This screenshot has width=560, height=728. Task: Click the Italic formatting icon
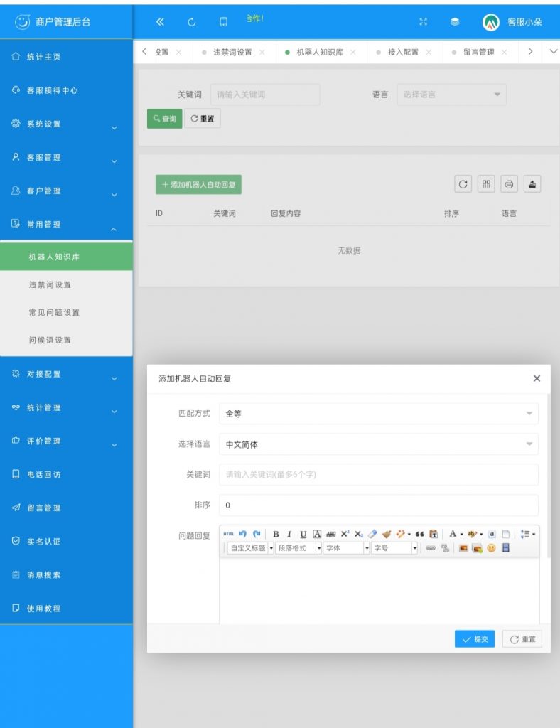pyautogui.click(x=289, y=535)
